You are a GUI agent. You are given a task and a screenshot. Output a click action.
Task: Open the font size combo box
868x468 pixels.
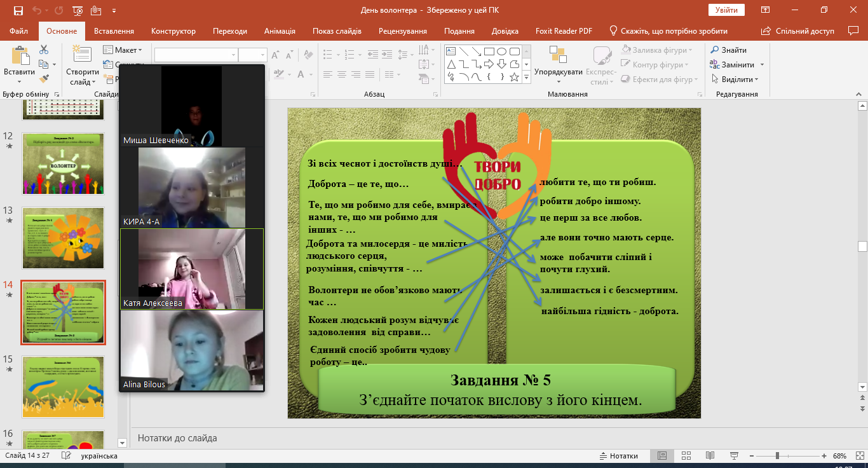(253, 55)
